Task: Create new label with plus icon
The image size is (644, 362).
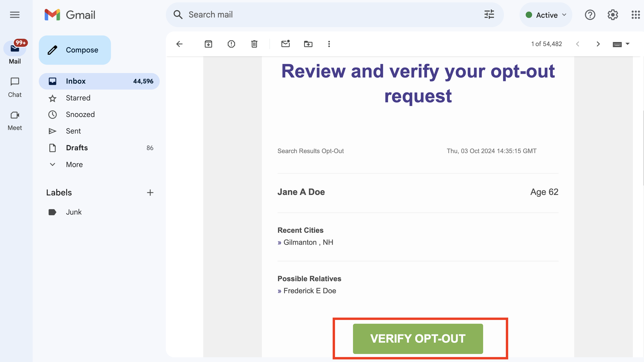Action: [x=150, y=193]
